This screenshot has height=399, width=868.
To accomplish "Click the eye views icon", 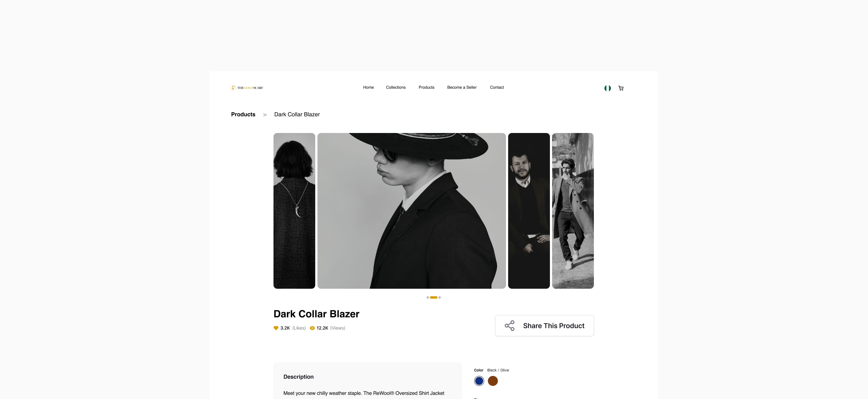I will [x=312, y=328].
